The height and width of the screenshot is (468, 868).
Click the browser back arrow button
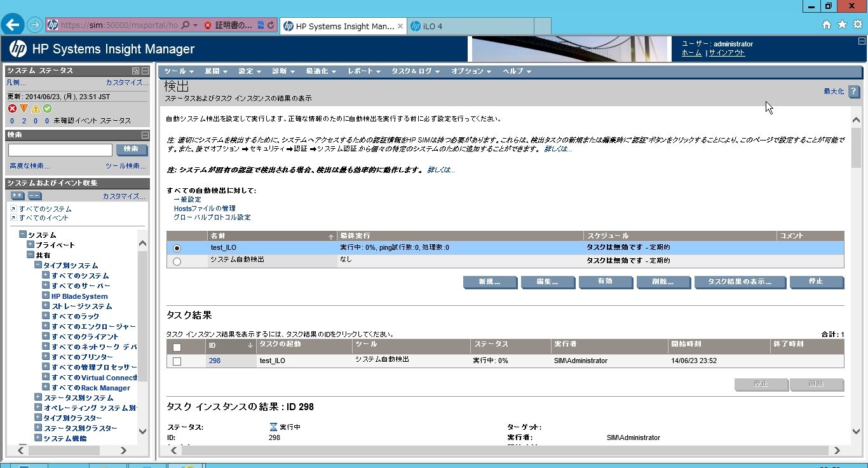click(x=13, y=25)
